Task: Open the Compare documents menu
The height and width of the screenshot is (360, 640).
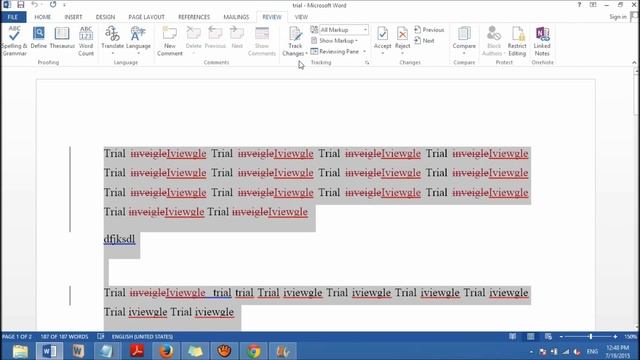Action: [x=464, y=41]
